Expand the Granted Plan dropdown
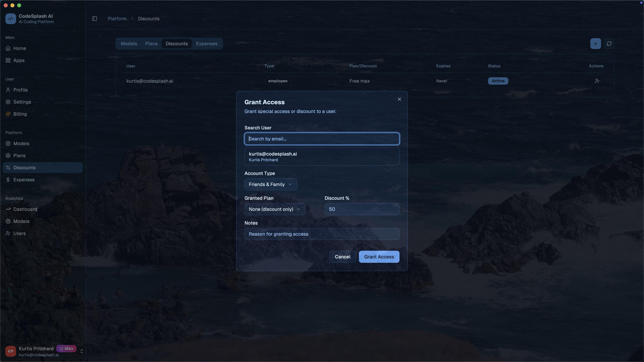 coord(275,209)
